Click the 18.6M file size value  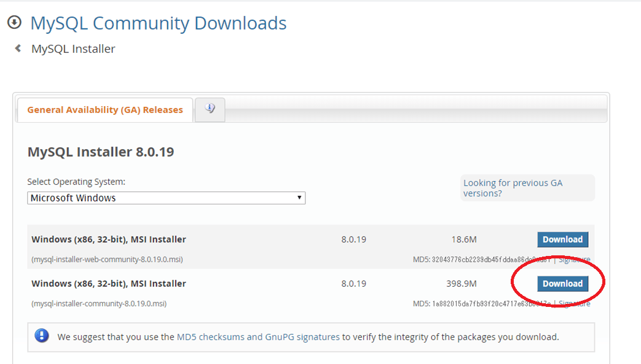pyautogui.click(x=464, y=239)
